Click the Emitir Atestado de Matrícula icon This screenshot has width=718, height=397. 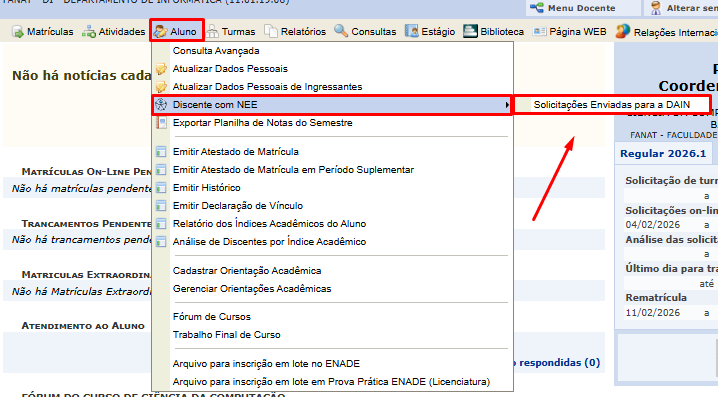[161, 152]
